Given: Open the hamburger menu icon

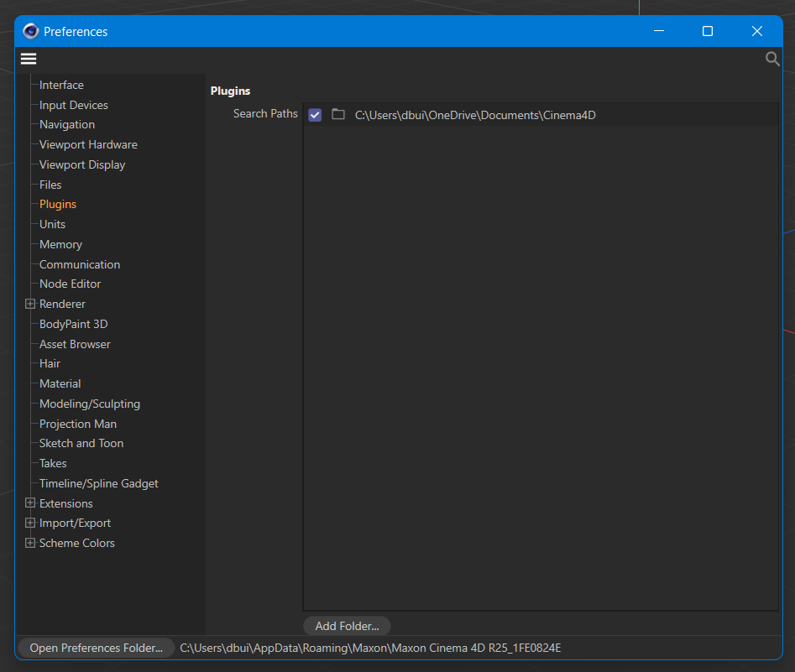Looking at the screenshot, I should [x=29, y=59].
